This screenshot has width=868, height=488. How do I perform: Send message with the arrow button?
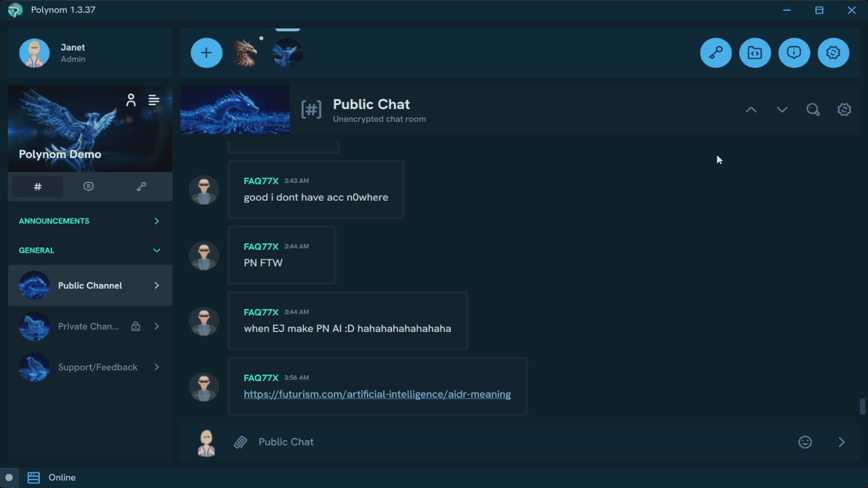pos(842,443)
